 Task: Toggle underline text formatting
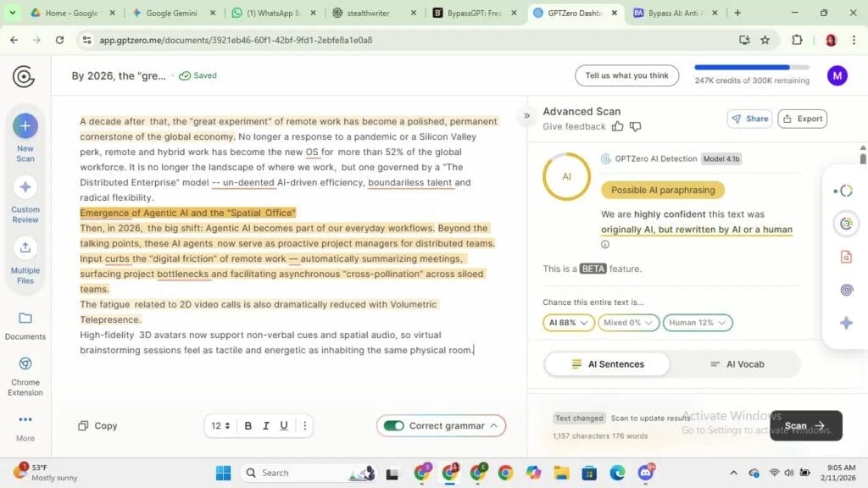(284, 425)
